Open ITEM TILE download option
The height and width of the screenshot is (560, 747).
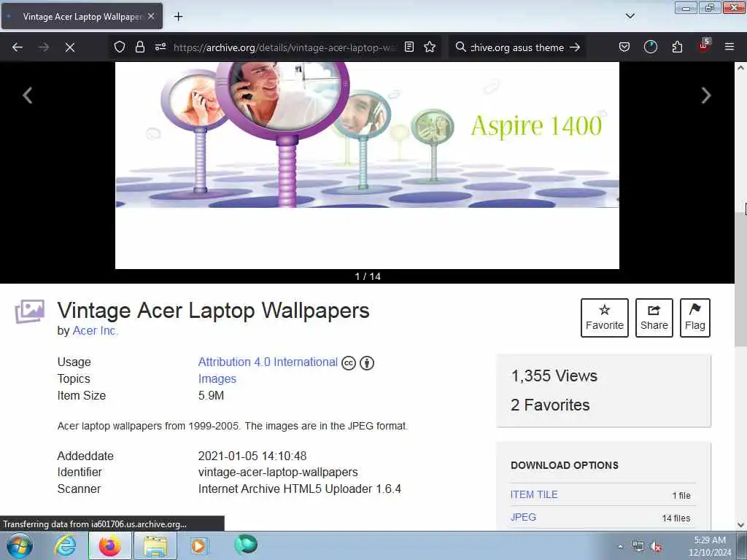(x=534, y=494)
